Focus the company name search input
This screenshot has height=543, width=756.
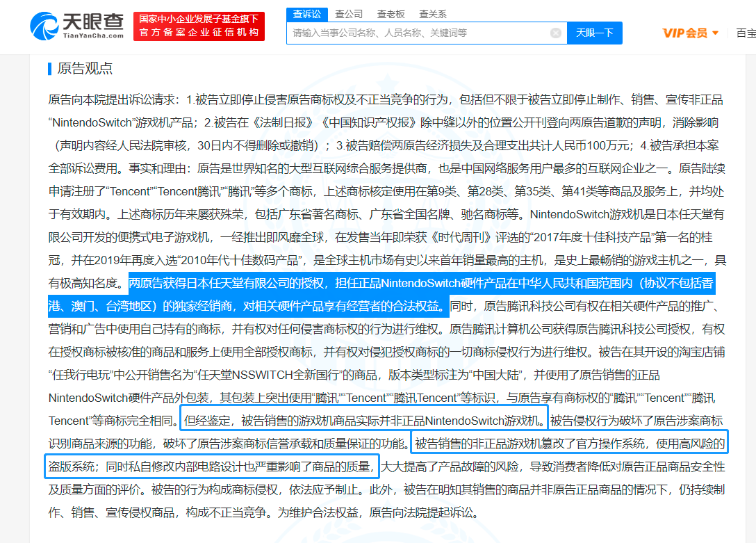tap(418, 33)
